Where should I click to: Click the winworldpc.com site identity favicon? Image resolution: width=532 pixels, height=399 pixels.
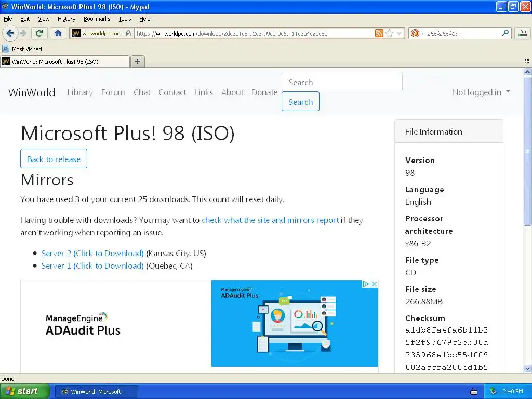(76, 33)
